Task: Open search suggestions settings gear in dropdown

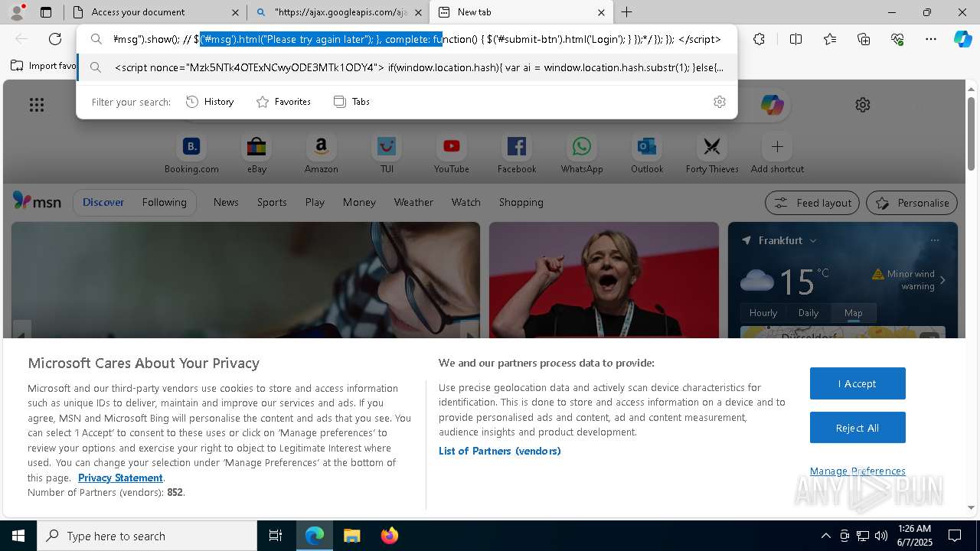Action: [x=720, y=102]
